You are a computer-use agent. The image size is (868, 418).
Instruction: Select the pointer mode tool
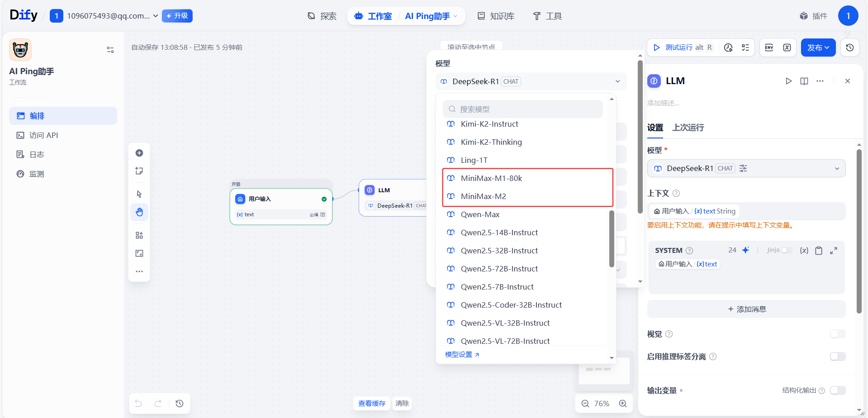[x=139, y=194]
